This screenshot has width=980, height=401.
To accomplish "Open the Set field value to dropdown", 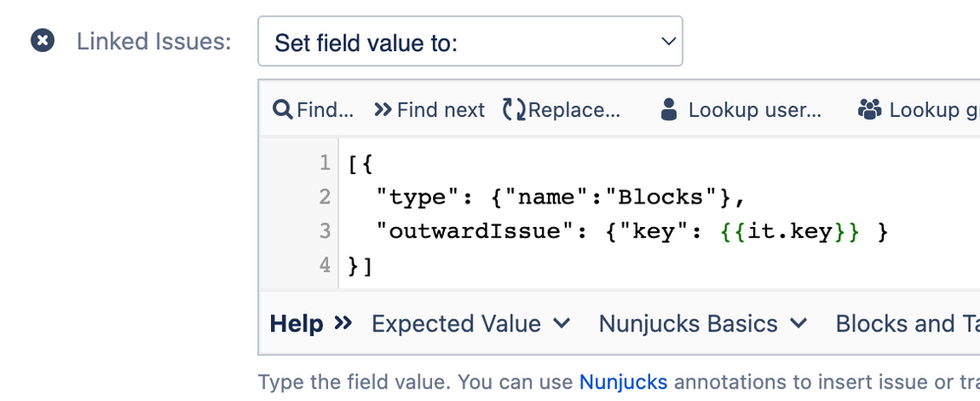I will click(469, 42).
